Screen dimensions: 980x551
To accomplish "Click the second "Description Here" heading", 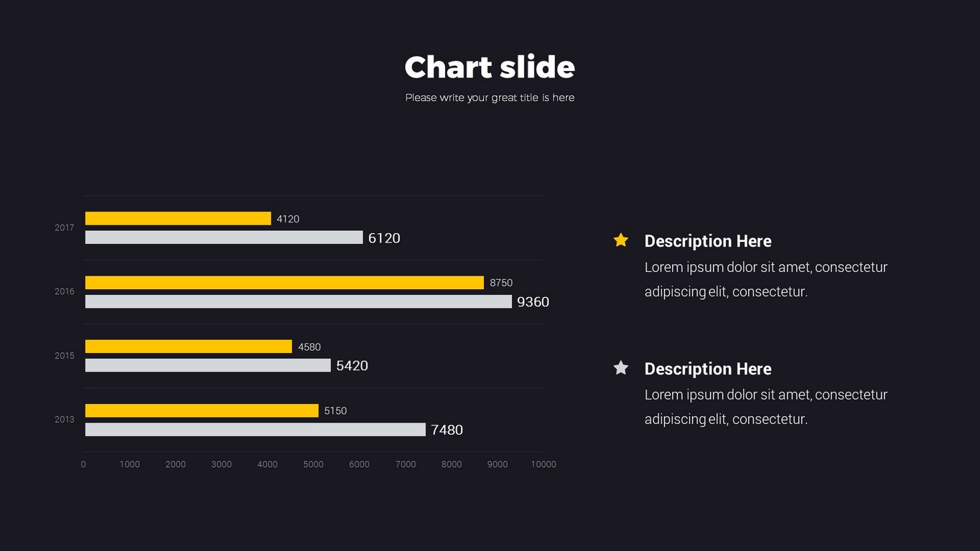I will pos(708,369).
